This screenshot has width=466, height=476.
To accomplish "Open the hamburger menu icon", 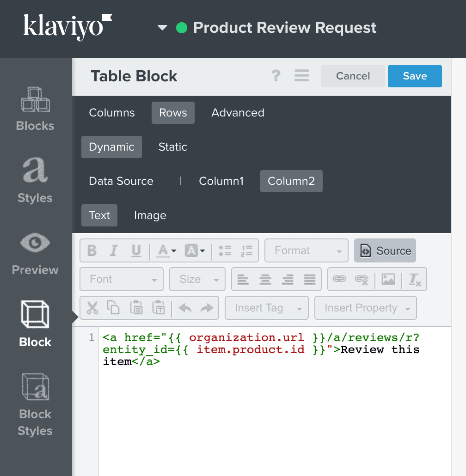I will [x=301, y=76].
